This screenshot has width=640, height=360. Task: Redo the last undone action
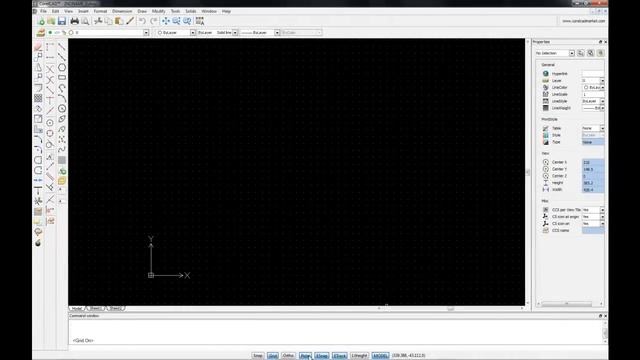coord(153,21)
